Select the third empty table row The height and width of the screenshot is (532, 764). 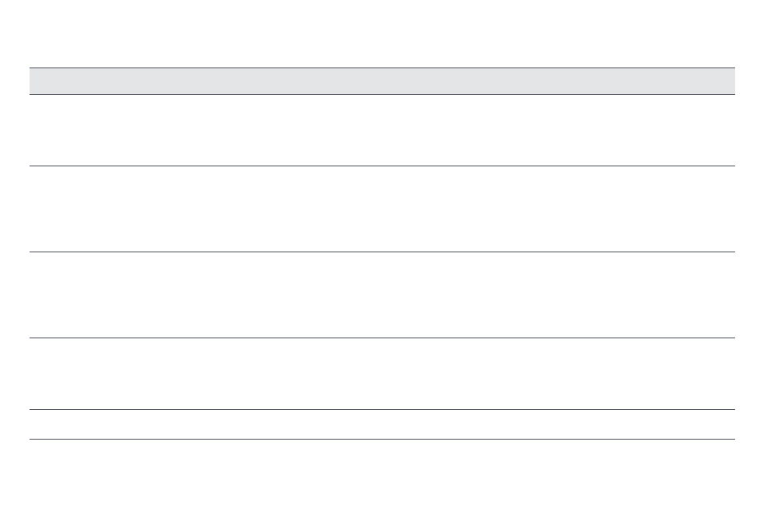pyautogui.click(x=382, y=295)
